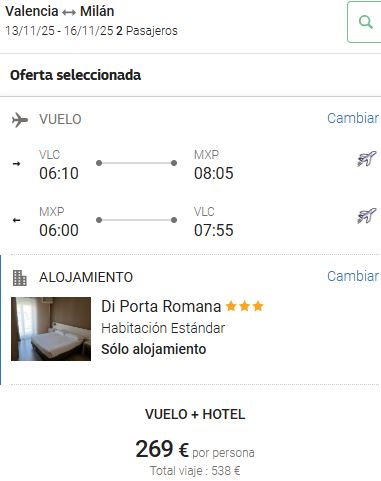Open the Di Porta Romana room photo

(x=51, y=329)
